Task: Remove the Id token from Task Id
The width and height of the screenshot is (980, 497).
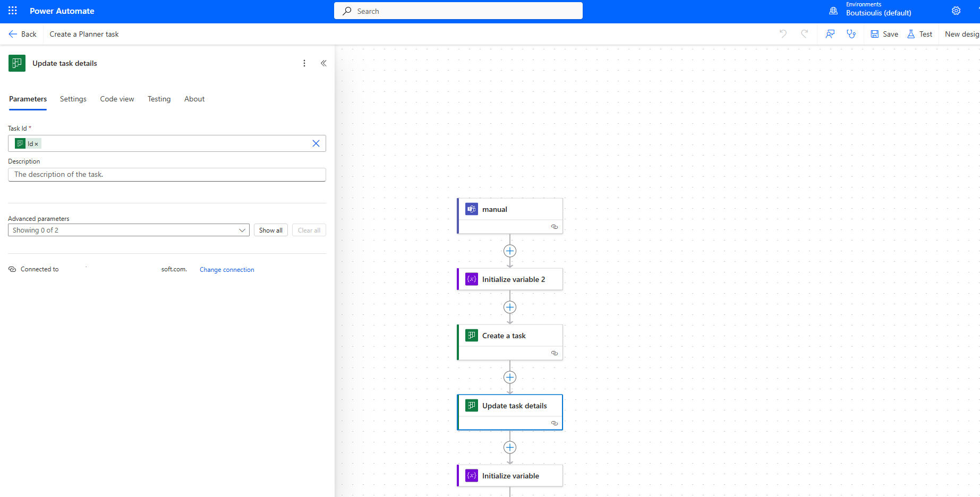Action: tap(37, 144)
